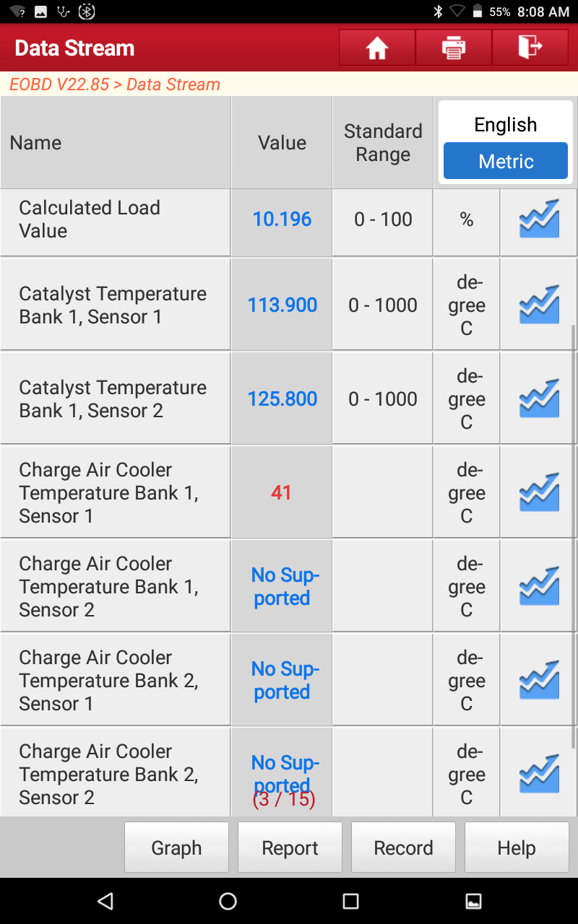The width and height of the screenshot is (578, 924).
Task: Open graph for Catalyst Temperature Sensor 2
Action: tap(539, 399)
